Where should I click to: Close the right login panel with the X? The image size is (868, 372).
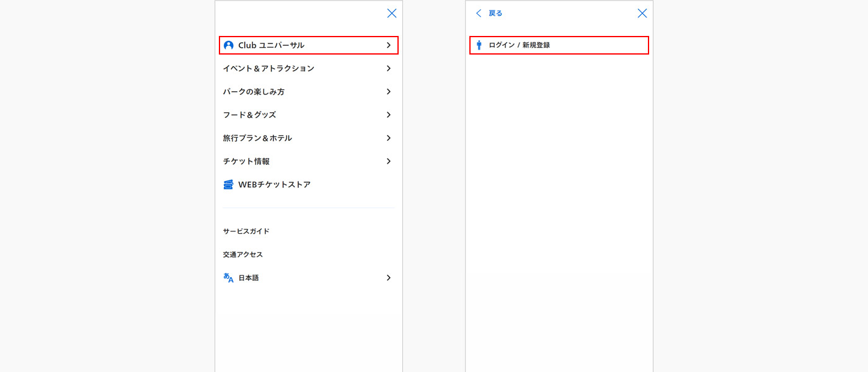642,13
